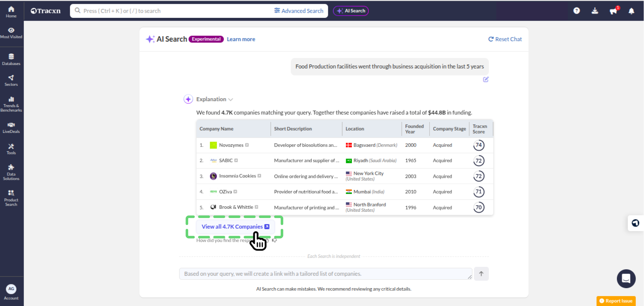Click the download icon in top bar
Image resolution: width=644 pixels, height=306 pixels.
click(595, 11)
